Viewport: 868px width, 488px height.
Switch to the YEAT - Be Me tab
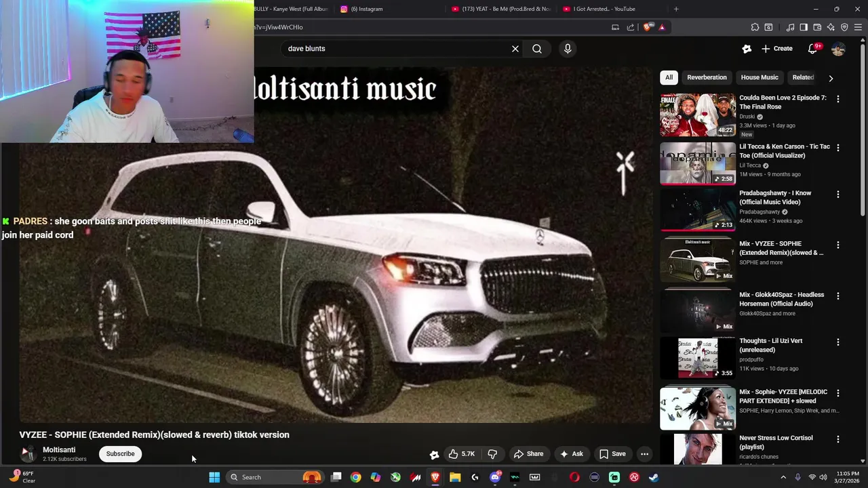[500, 9]
